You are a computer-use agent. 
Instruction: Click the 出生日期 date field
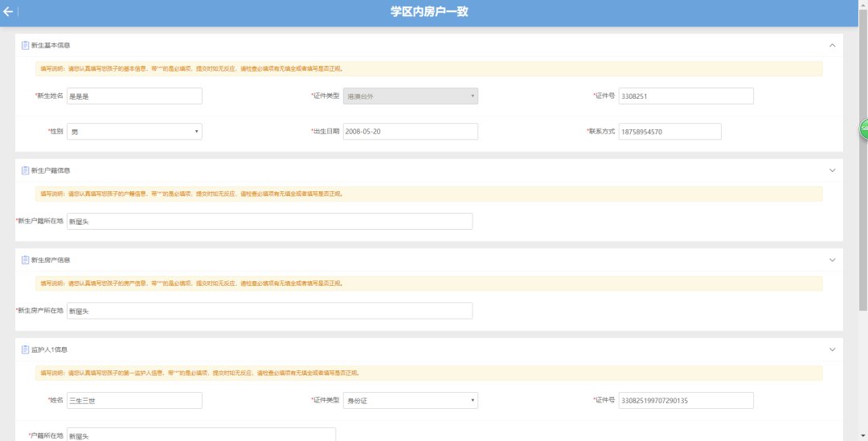pos(410,132)
